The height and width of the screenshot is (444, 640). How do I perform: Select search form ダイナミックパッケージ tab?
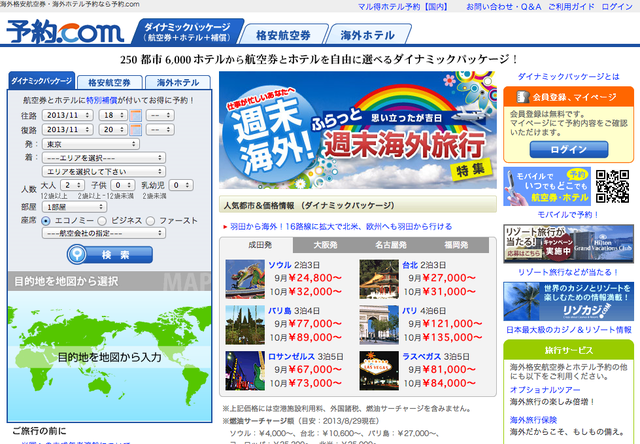(41, 81)
